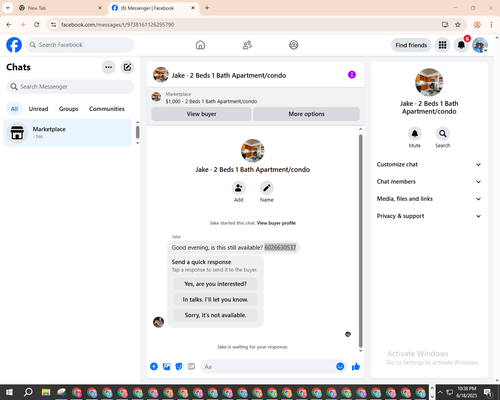Screen dimensions: 500x400
Task: Click the Add people icon in chat
Action: (239, 188)
